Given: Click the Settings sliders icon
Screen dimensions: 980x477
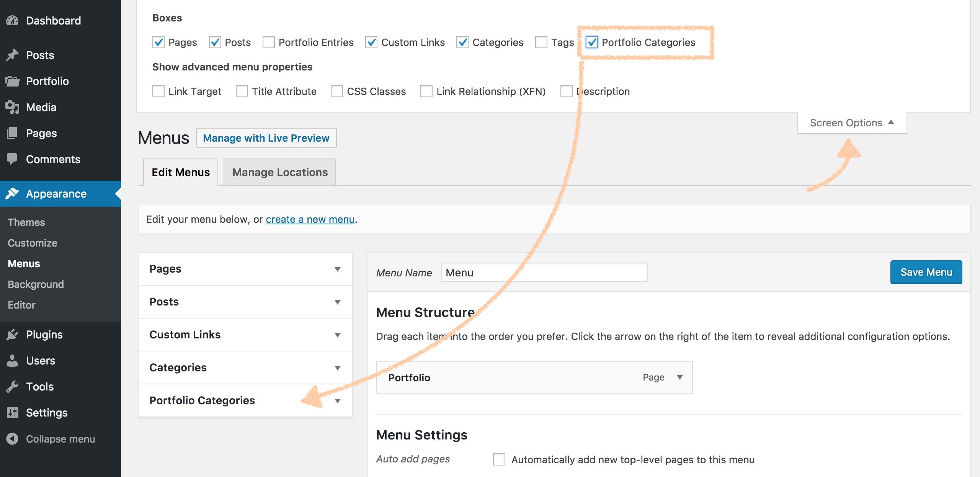Looking at the screenshot, I should click(x=12, y=413).
